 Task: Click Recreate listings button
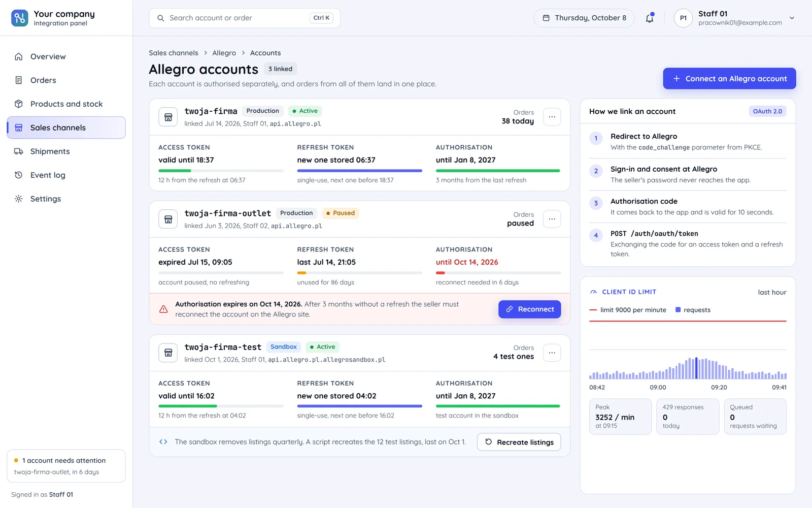click(x=519, y=442)
